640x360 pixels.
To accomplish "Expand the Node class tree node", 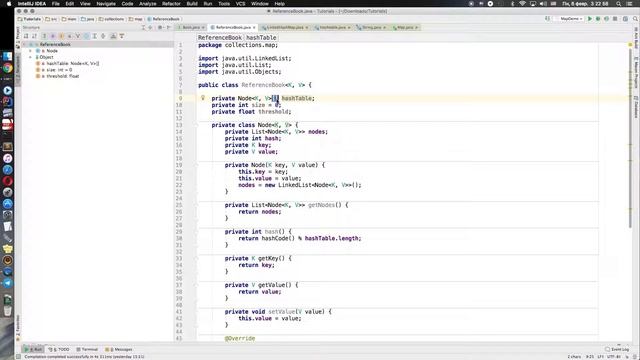I will 31,51.
